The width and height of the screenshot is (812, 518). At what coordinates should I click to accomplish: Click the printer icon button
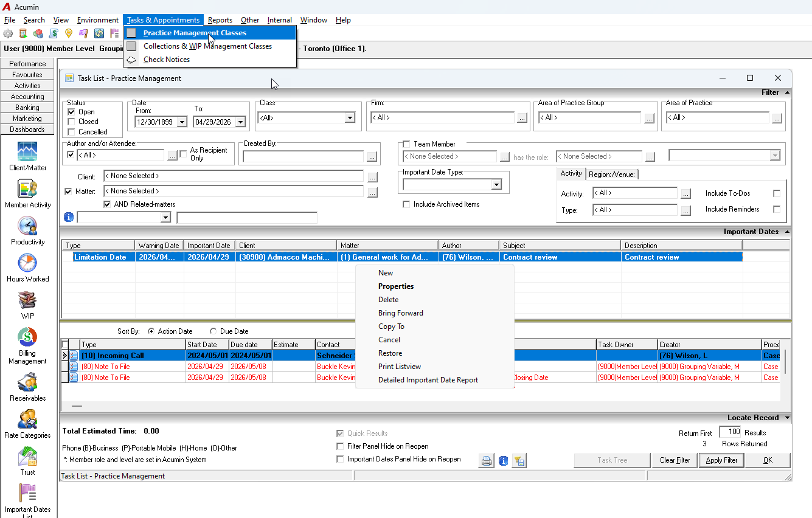[x=487, y=460]
